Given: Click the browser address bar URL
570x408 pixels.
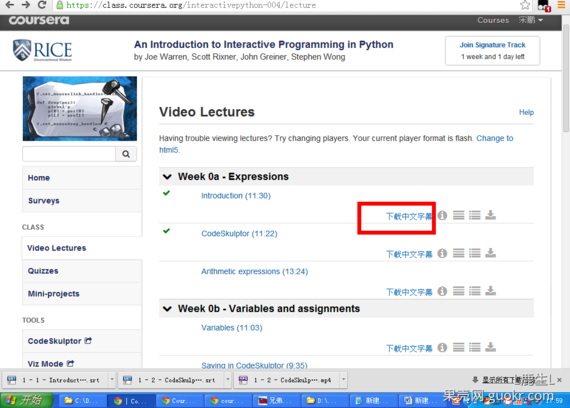Looking at the screenshot, I should point(191,5).
